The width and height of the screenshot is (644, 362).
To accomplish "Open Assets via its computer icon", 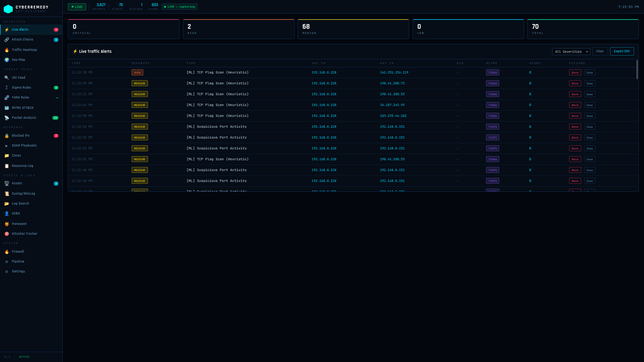I will (7, 183).
